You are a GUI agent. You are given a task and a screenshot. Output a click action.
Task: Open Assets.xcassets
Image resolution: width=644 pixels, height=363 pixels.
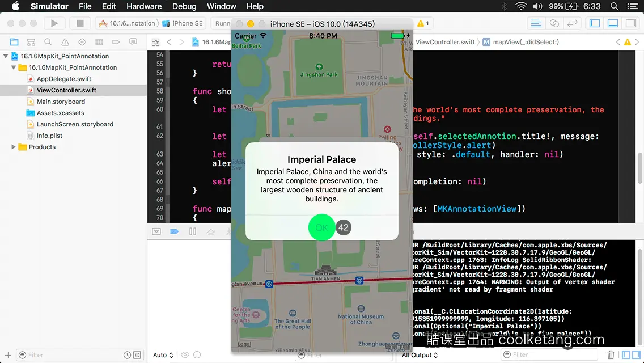(60, 113)
